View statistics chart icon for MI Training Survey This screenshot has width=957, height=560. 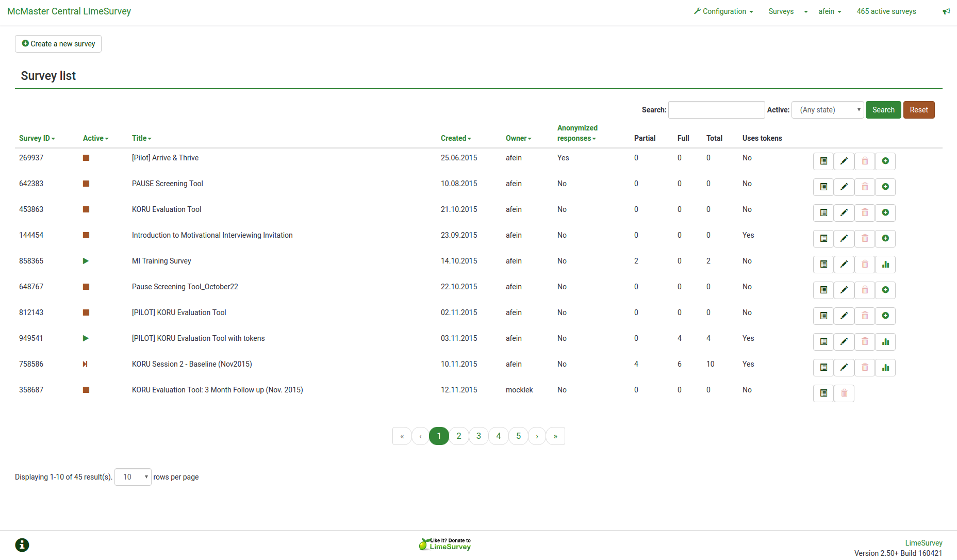885,265
